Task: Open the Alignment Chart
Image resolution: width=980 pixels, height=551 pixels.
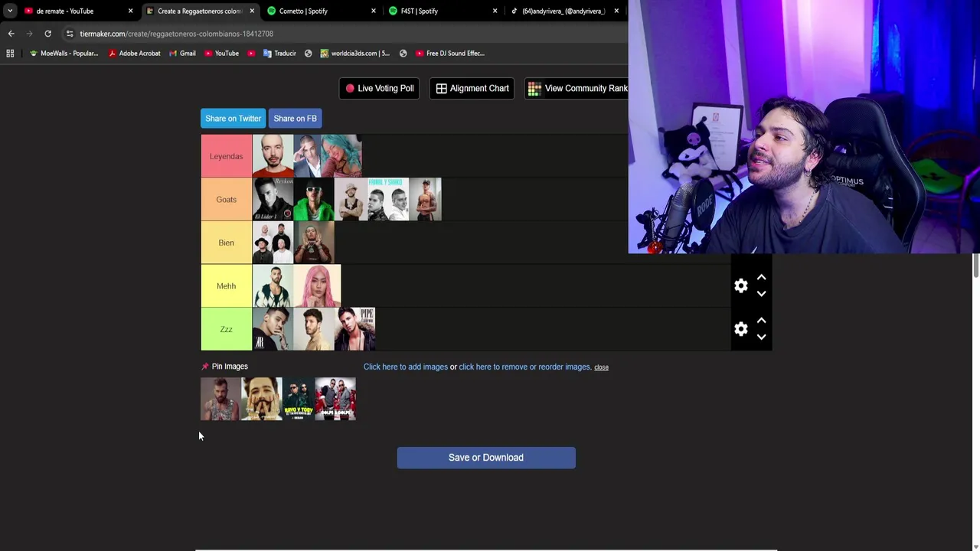Action: pyautogui.click(x=472, y=88)
